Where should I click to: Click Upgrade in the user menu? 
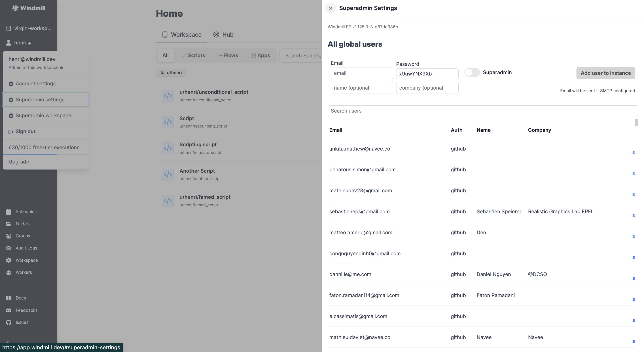(x=19, y=162)
